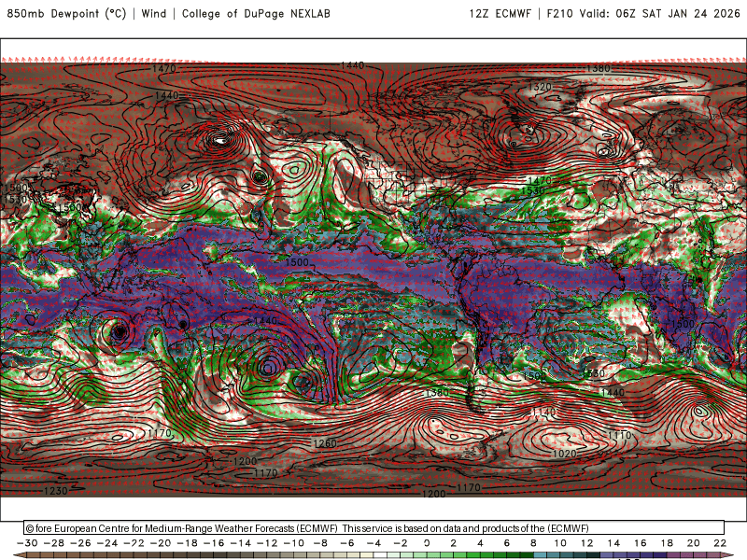
Task: Click the 1260 contour label on the map
Action: pyautogui.click(x=325, y=443)
